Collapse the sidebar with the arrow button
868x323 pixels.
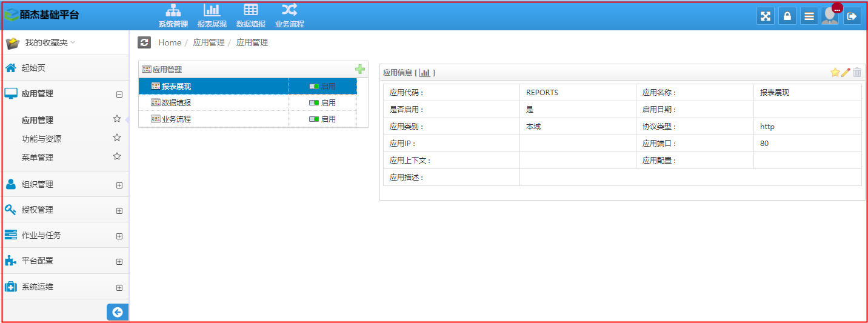pos(118,312)
